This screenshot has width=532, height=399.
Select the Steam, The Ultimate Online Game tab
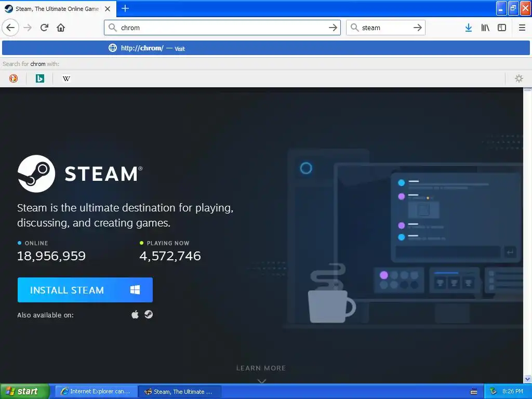tap(58, 9)
